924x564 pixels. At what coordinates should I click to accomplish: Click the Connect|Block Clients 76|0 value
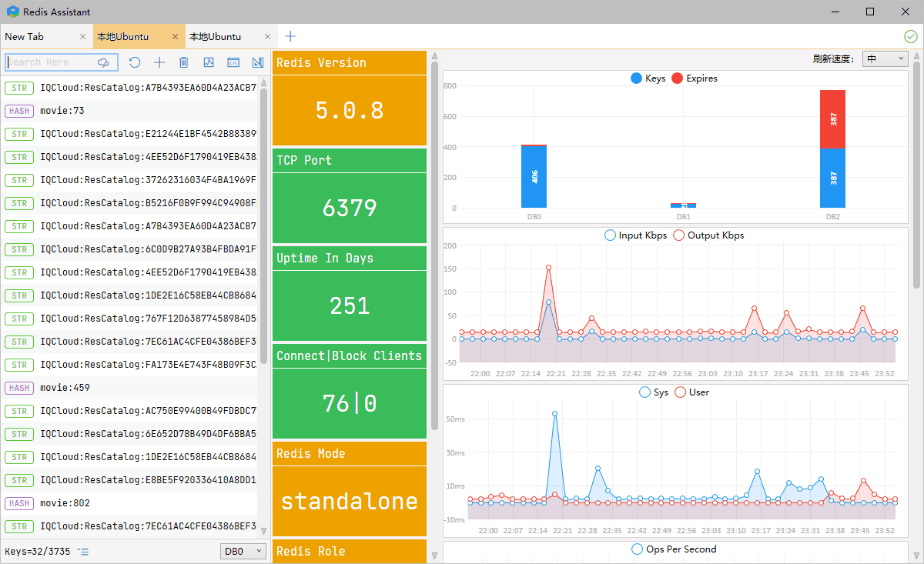coord(350,403)
